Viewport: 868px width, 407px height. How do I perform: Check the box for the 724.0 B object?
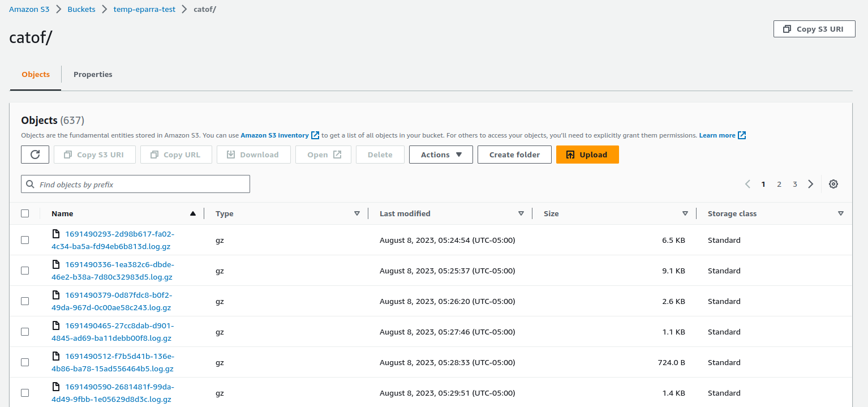pos(25,362)
